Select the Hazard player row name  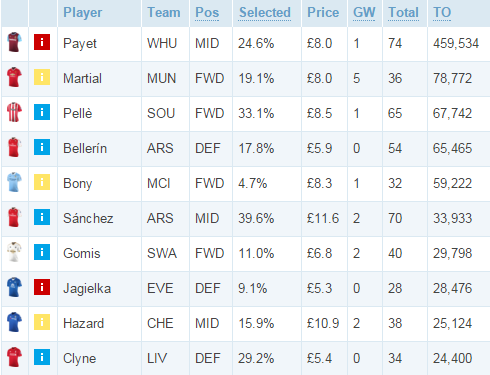tap(84, 323)
